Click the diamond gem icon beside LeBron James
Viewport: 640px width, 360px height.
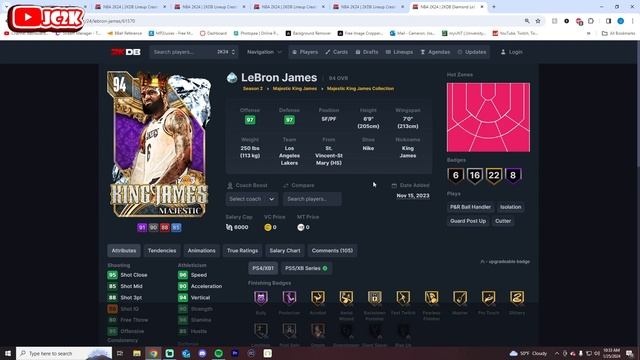pyautogui.click(x=232, y=78)
